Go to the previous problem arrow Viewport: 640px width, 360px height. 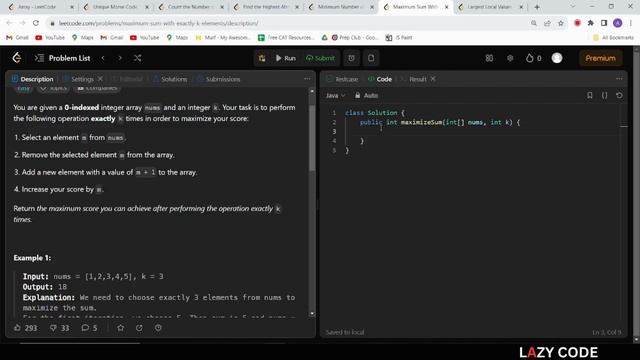click(x=103, y=58)
